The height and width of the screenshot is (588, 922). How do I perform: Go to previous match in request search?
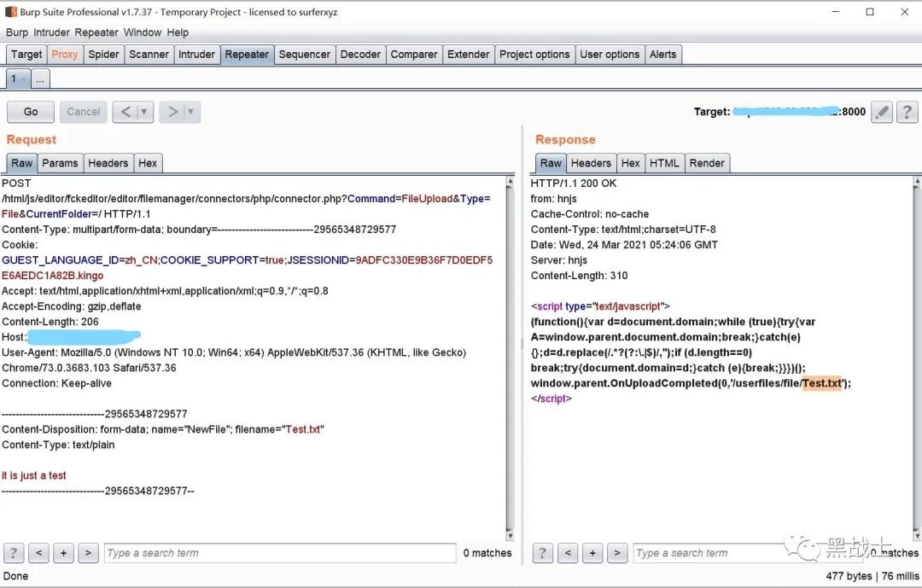(38, 553)
